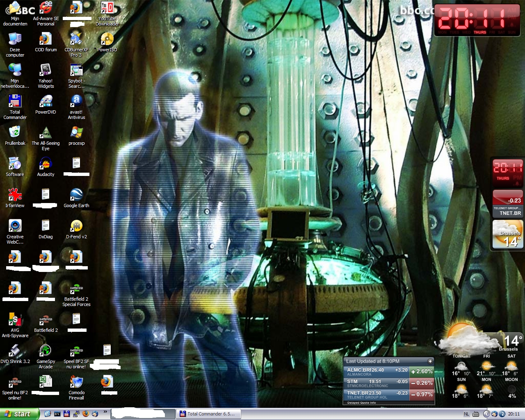Click the plus button on stock widget

point(430,361)
